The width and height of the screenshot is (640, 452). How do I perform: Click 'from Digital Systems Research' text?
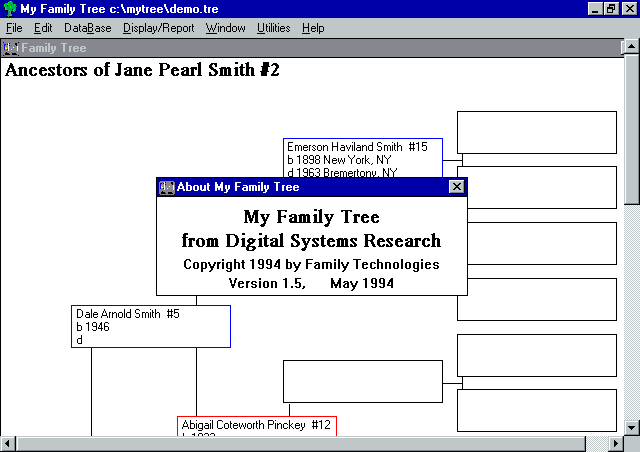pos(311,241)
